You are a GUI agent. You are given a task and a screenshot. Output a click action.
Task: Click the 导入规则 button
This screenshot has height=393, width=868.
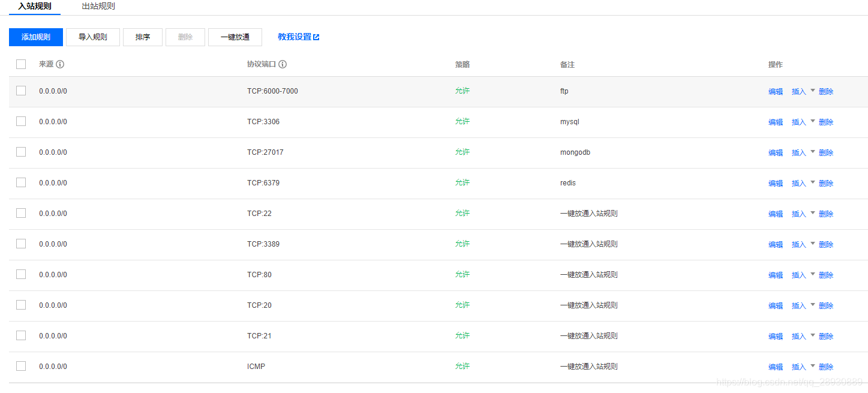coord(93,37)
